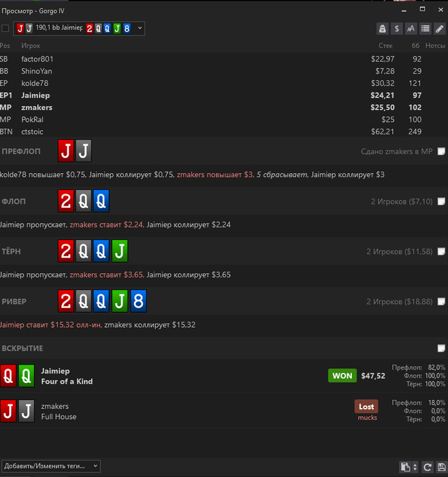Open the hand selector dropdown

point(79,29)
